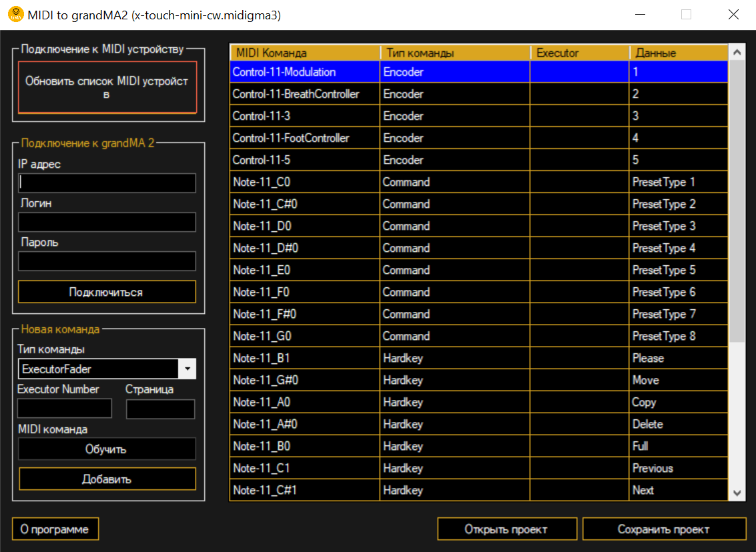Select the Note-11_D#0 row

(479, 248)
